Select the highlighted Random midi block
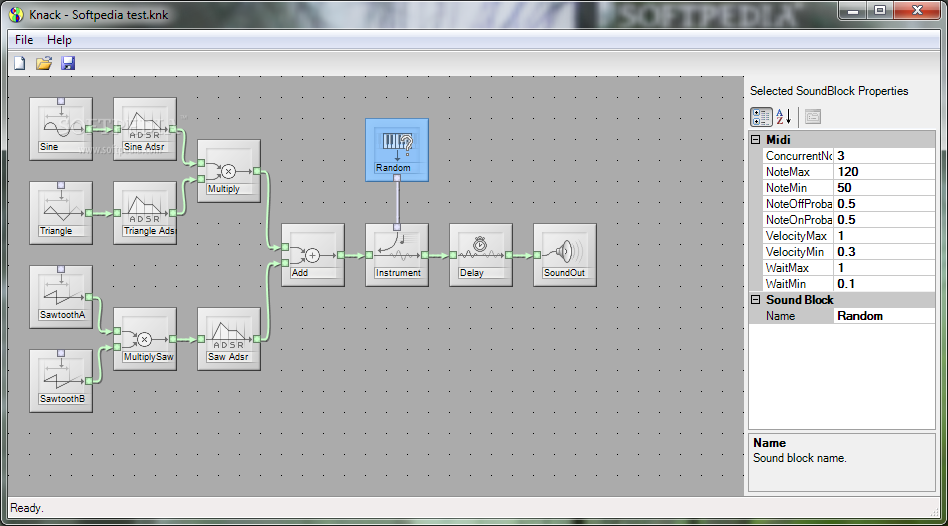 tap(397, 150)
